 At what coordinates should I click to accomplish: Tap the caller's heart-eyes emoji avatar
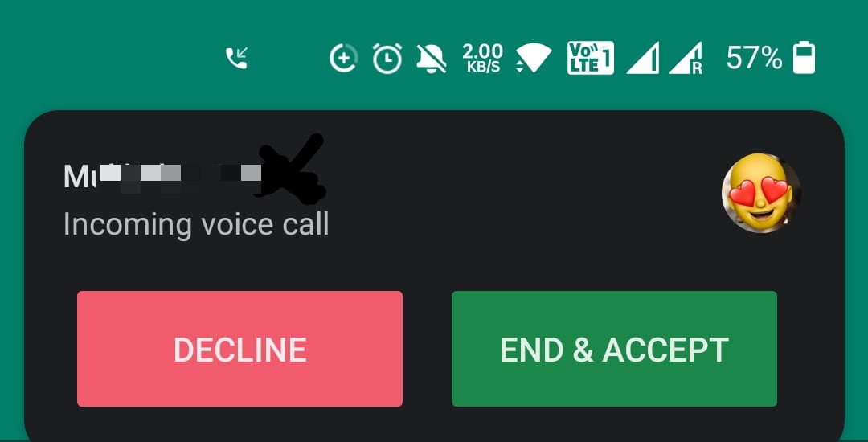click(x=761, y=193)
